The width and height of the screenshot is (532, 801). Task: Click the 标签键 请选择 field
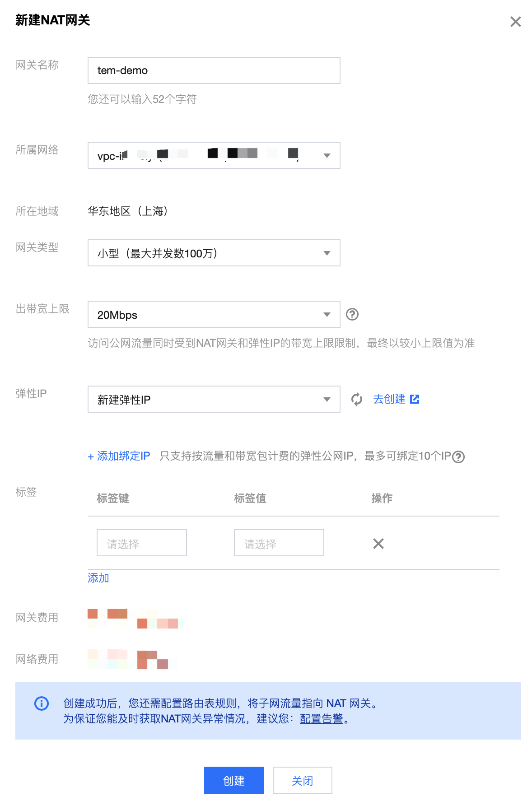(x=142, y=543)
